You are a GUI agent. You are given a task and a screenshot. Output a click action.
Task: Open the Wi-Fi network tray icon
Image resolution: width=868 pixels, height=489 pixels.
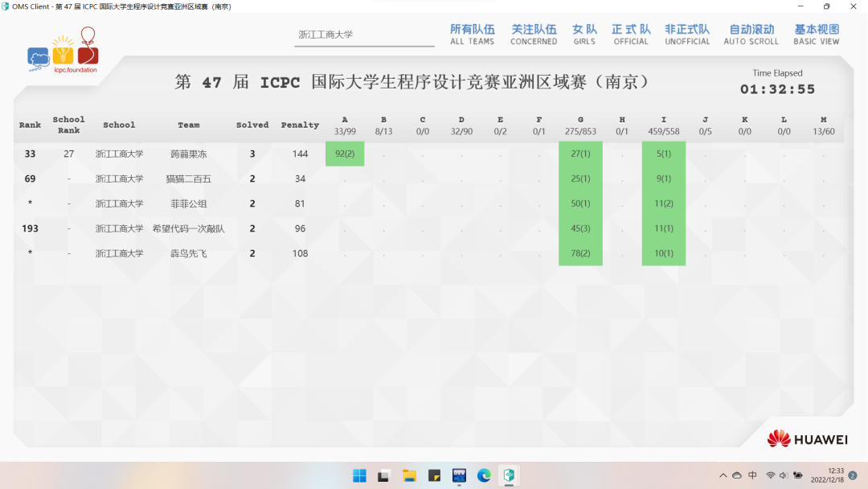point(770,475)
